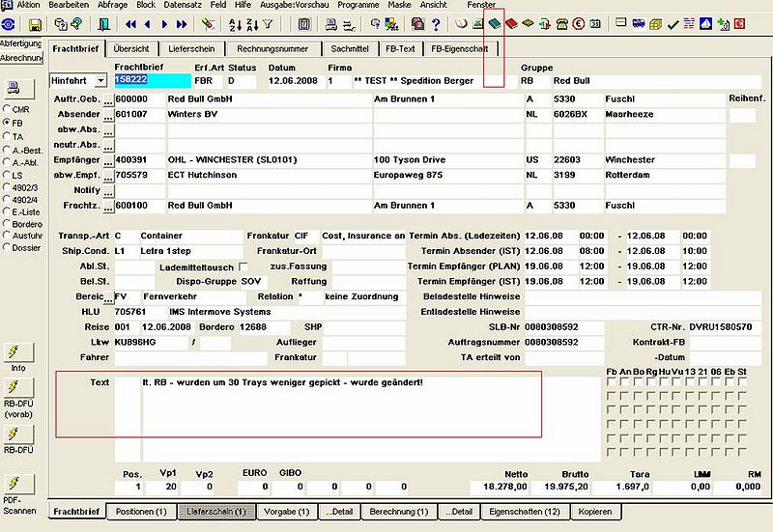
Task: Click the filter funnel icon
Action: [x=268, y=24]
